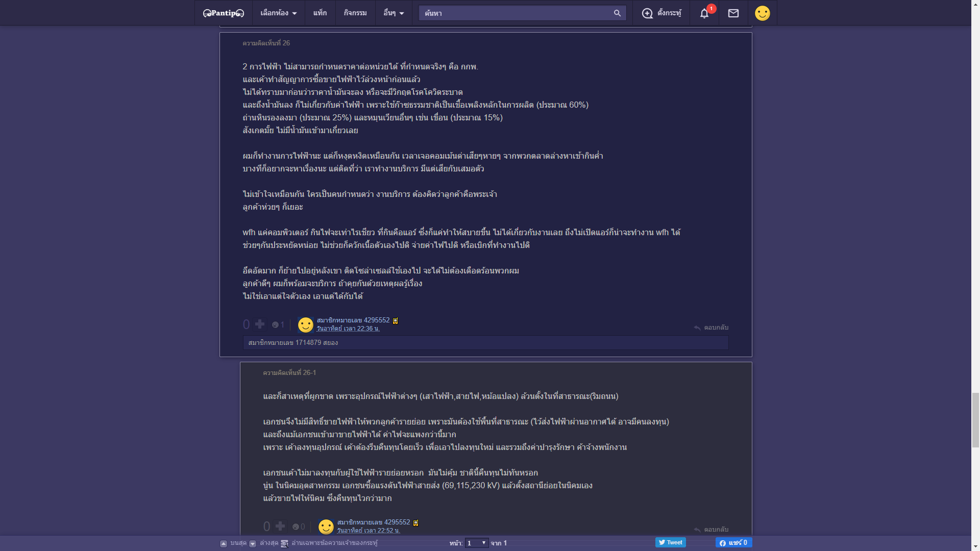Click the Pantip logo
The image size is (980, 551).
click(224, 13)
